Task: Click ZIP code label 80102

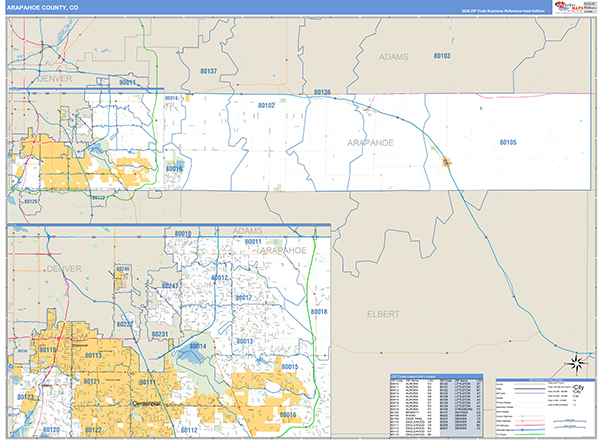Action: (266, 105)
